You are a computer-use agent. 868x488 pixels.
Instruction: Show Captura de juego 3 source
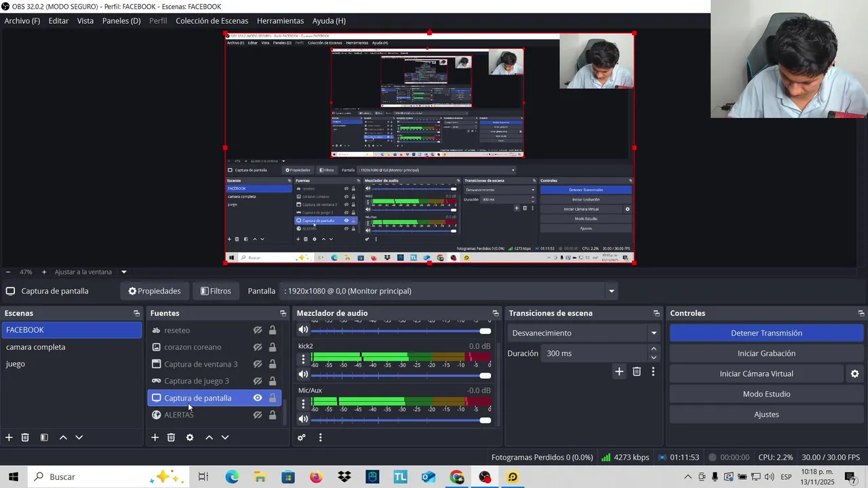point(258,381)
